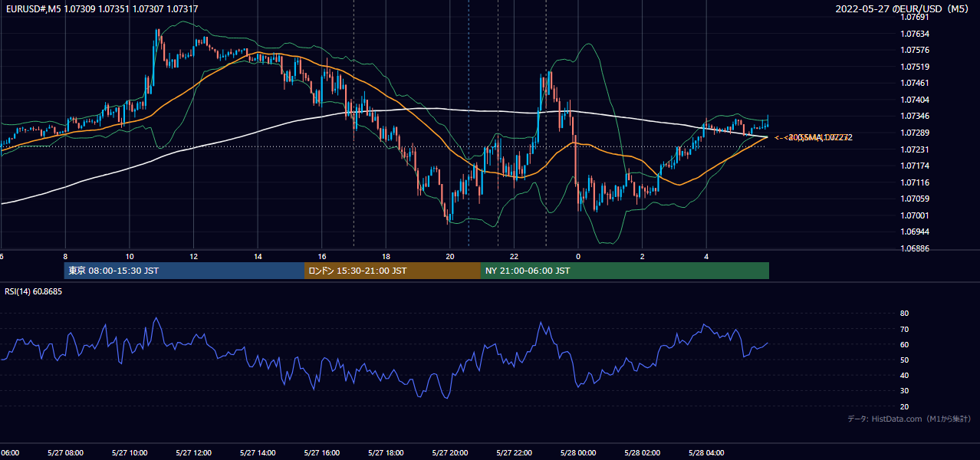Click the 5/27 18:00 bottom time label

[x=386, y=453]
